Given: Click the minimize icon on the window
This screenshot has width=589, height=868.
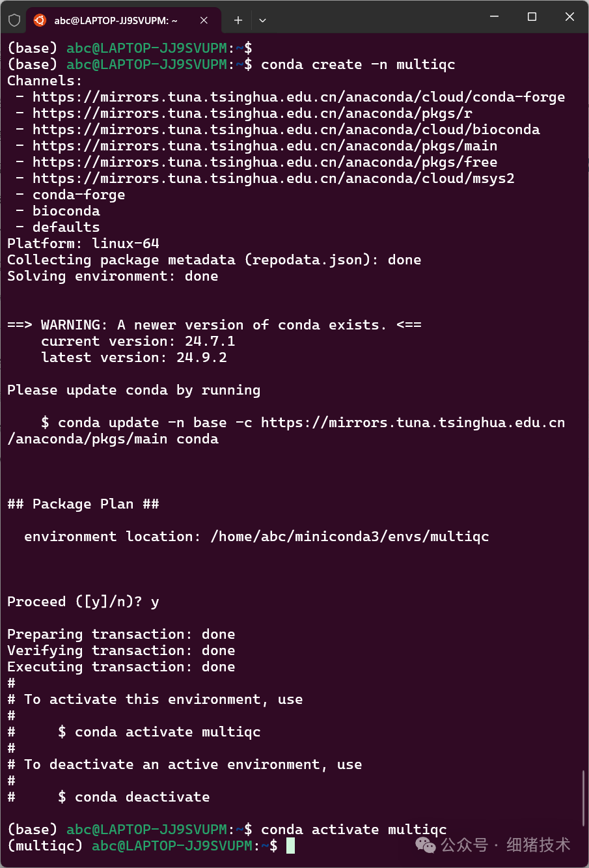Looking at the screenshot, I should pos(495,16).
